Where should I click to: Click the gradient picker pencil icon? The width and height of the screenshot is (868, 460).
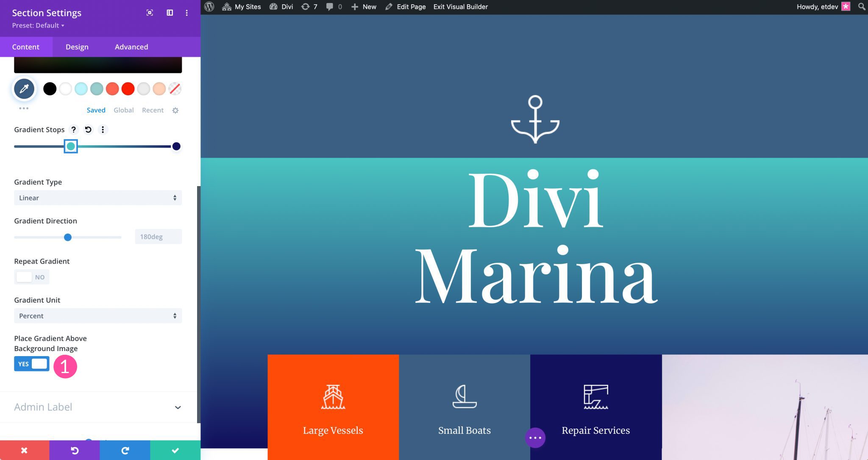click(24, 88)
